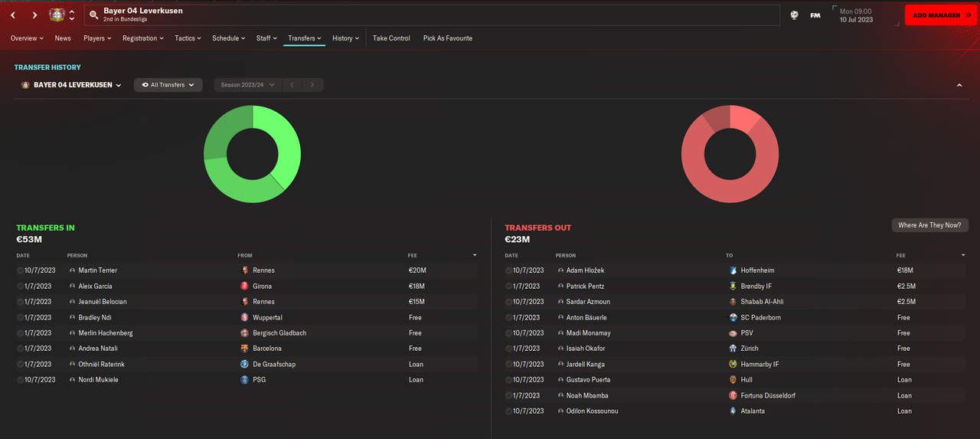Viewport: 980px width, 439px height.
Task: Open the skull-shaped icon in top bar
Action: point(795,15)
